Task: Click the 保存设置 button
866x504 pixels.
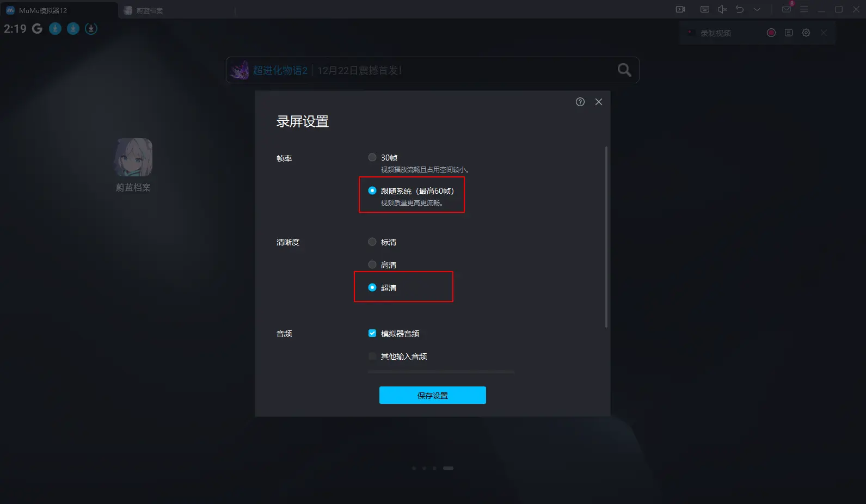Action: [433, 395]
